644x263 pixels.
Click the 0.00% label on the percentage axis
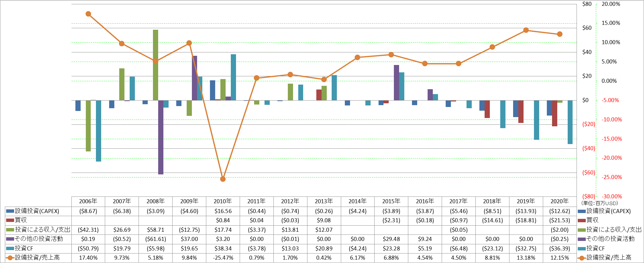(x=609, y=81)
